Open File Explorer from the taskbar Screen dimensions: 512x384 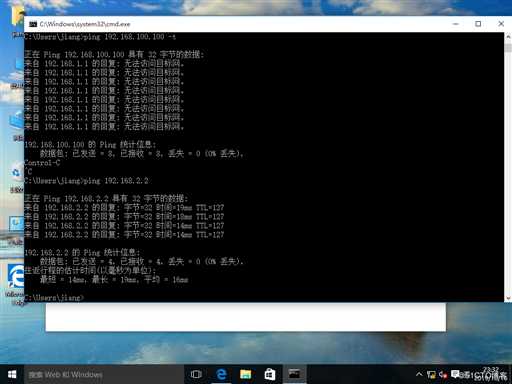click(245, 374)
